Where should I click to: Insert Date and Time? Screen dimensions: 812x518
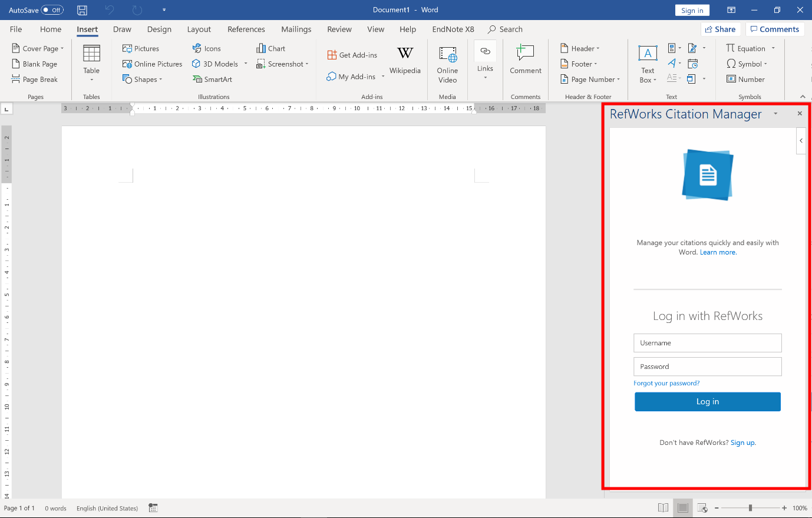(693, 64)
